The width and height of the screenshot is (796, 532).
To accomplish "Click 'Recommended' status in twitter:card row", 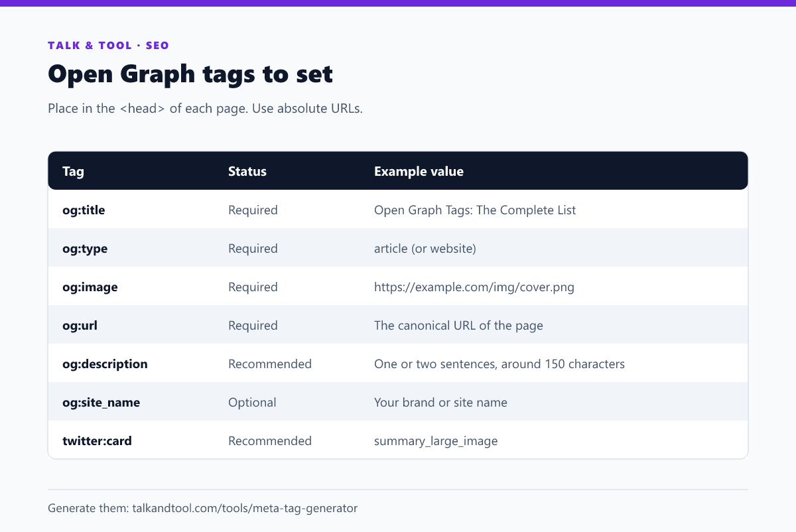I will pos(270,441).
